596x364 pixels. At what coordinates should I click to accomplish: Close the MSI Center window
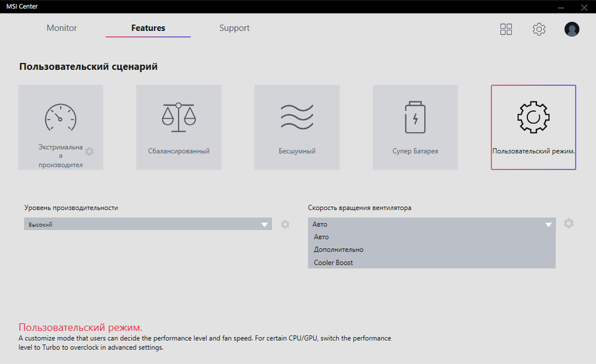pyautogui.click(x=584, y=7)
